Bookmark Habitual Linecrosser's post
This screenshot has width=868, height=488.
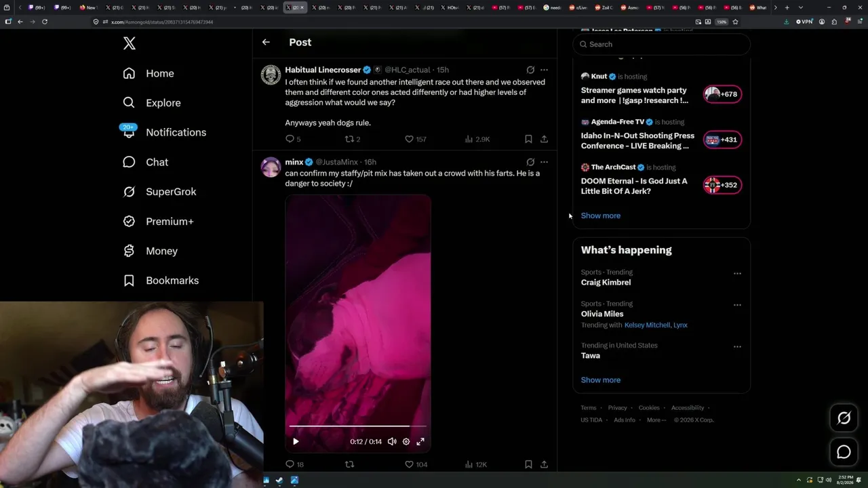[x=528, y=139]
